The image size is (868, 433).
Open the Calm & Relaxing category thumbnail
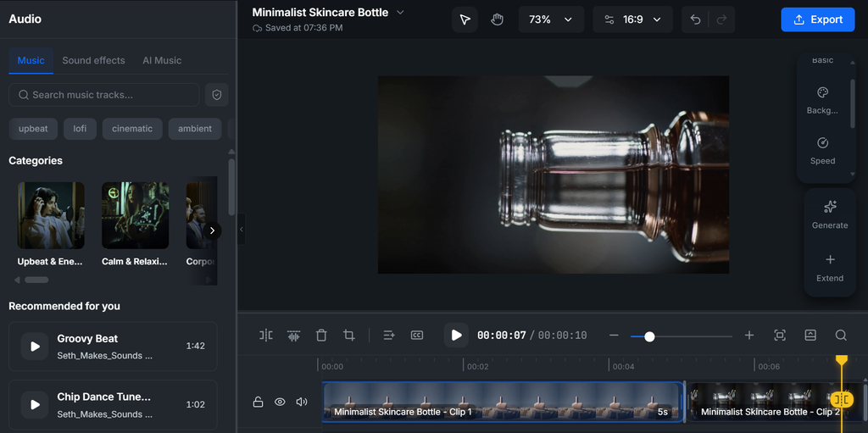[135, 215]
